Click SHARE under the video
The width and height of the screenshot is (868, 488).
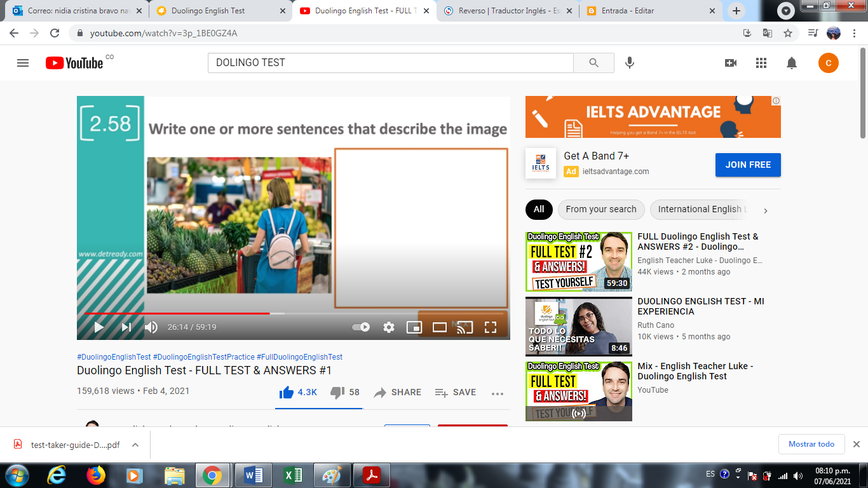[x=398, y=392]
